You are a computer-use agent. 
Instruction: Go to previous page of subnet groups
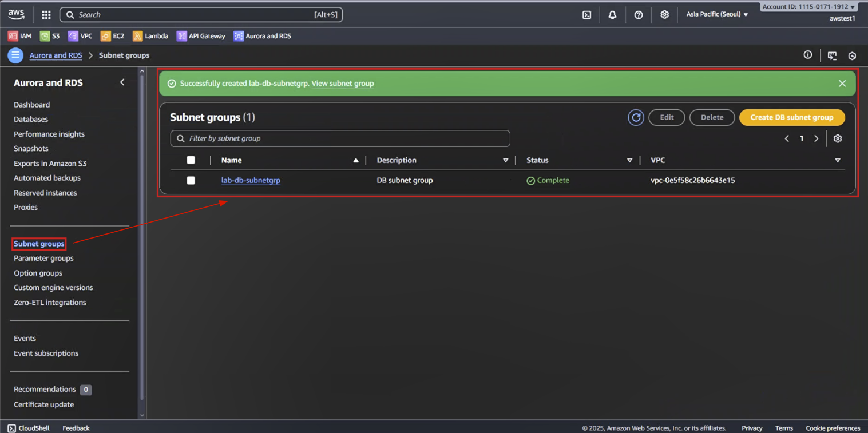(x=787, y=138)
